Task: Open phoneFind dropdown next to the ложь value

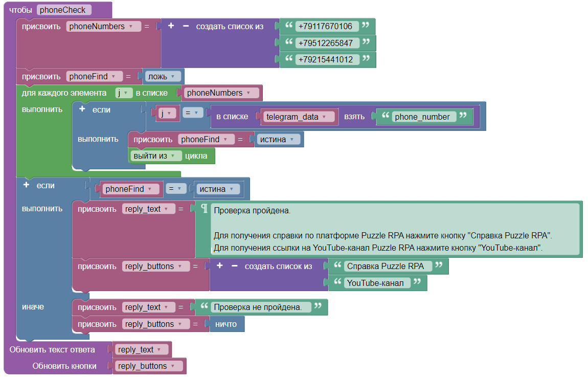Action: [x=94, y=77]
